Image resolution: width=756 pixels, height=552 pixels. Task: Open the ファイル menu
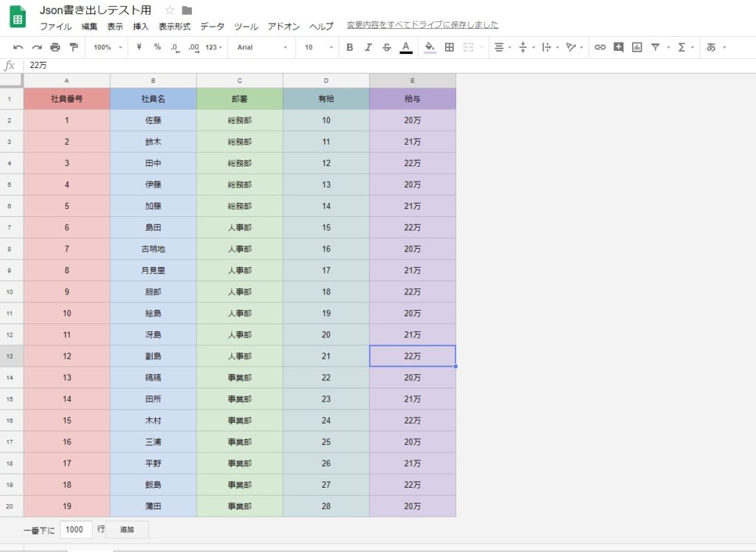(55, 26)
